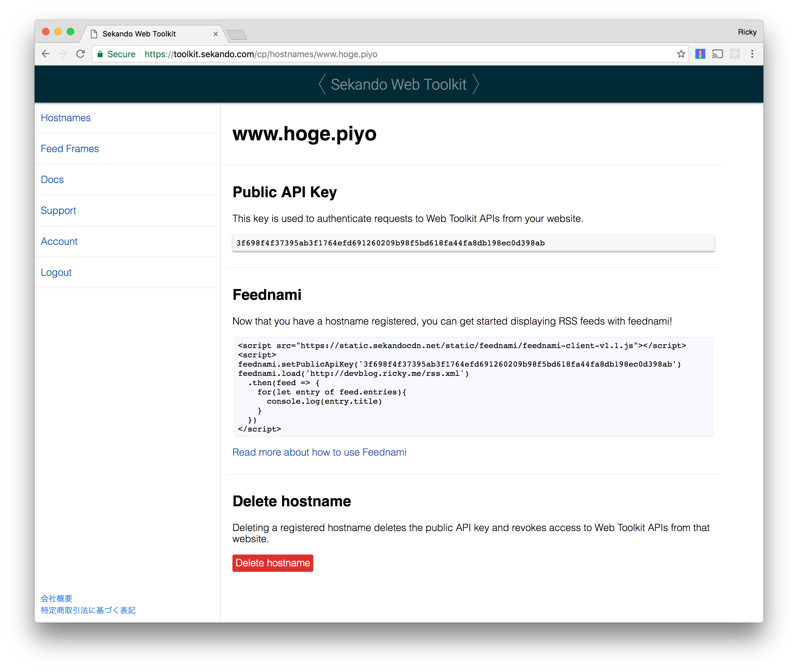Open the colorful extension icon in toolbar

pyautogui.click(x=700, y=54)
